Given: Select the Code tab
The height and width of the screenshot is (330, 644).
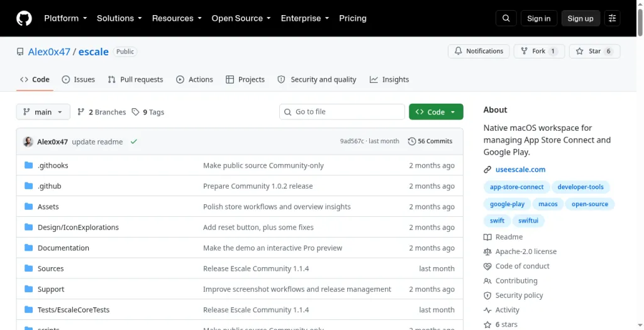Looking at the screenshot, I should [35, 80].
